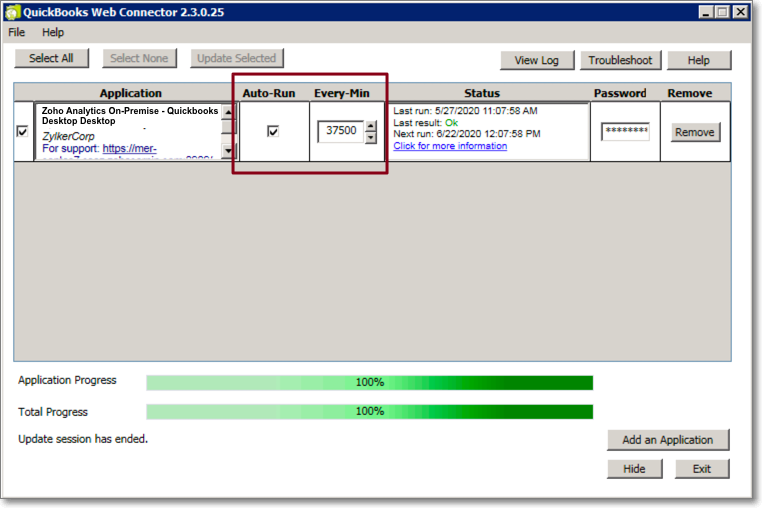Screen dimensions: 762x508
Task: Click the Application Progress label
Action: [67, 380]
